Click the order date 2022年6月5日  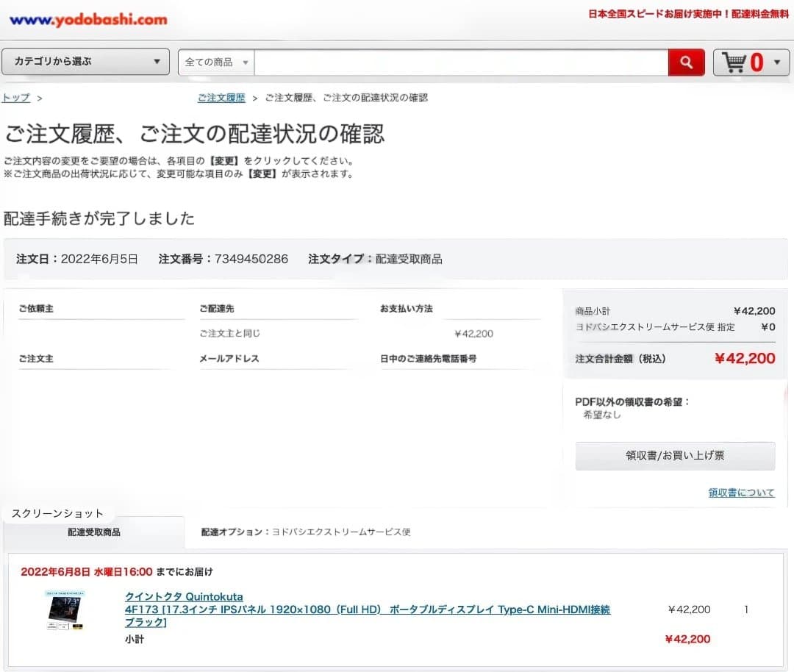[99, 259]
